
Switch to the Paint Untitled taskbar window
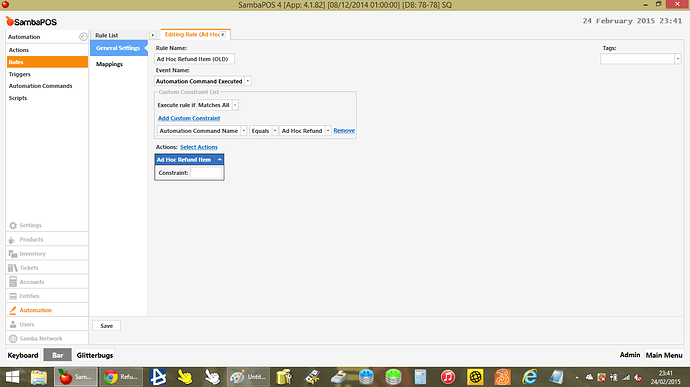[249, 377]
